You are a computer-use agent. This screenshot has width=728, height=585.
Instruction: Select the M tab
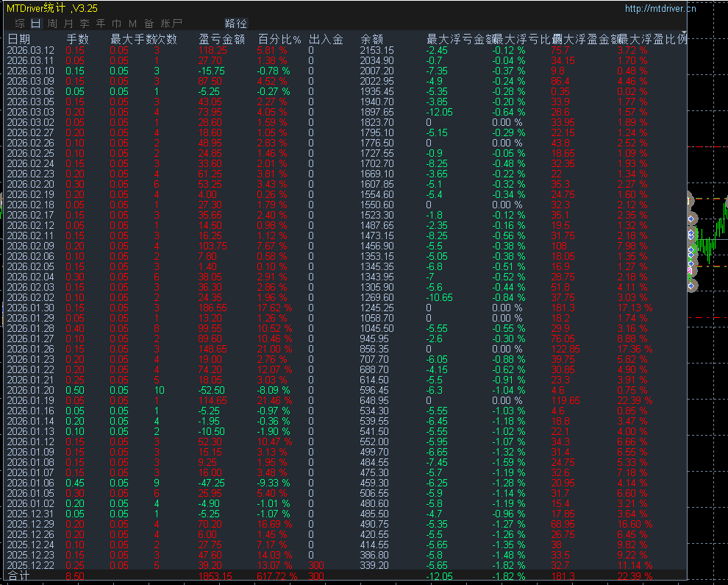pyautogui.click(x=132, y=24)
